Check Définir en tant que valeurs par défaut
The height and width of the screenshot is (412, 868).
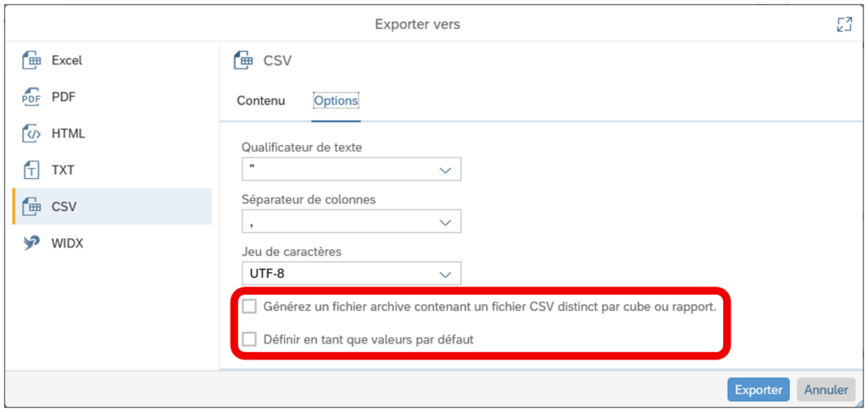[250, 339]
